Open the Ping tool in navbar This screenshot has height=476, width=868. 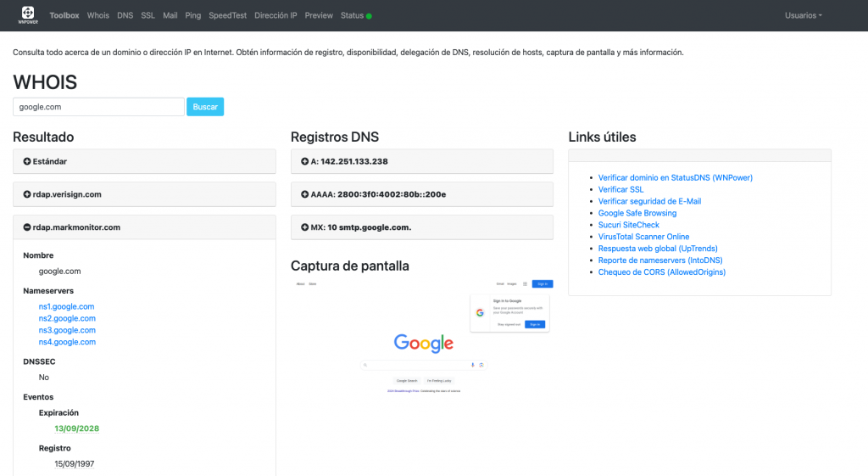point(193,15)
